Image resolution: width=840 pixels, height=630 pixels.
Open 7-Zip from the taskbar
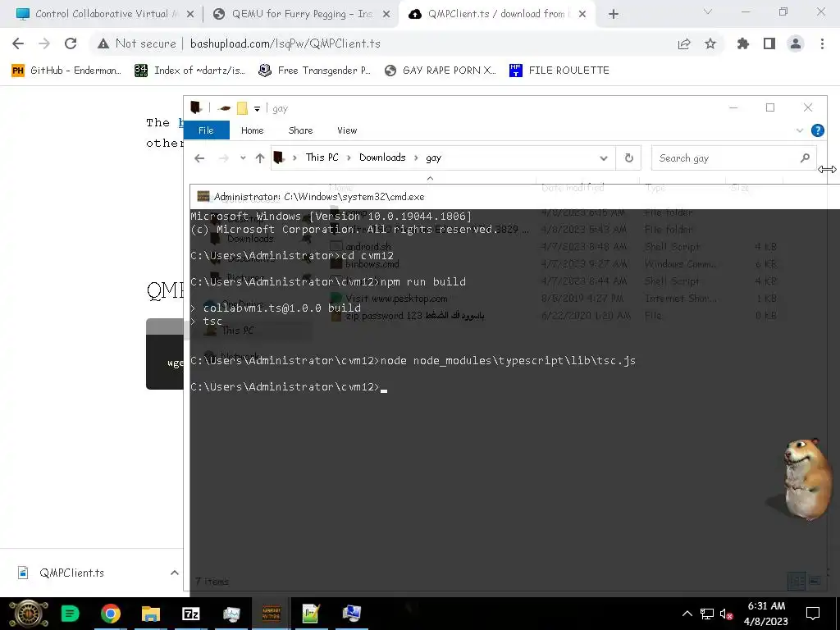click(190, 614)
